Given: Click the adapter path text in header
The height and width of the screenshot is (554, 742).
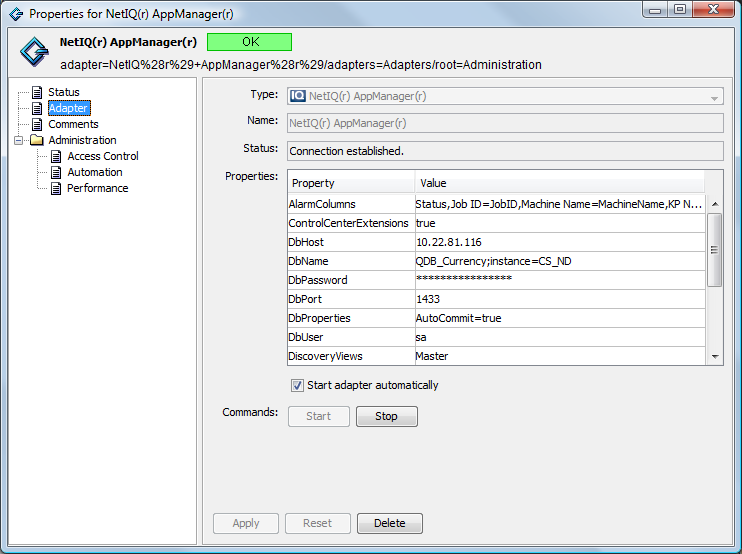Looking at the screenshot, I should (x=301, y=65).
